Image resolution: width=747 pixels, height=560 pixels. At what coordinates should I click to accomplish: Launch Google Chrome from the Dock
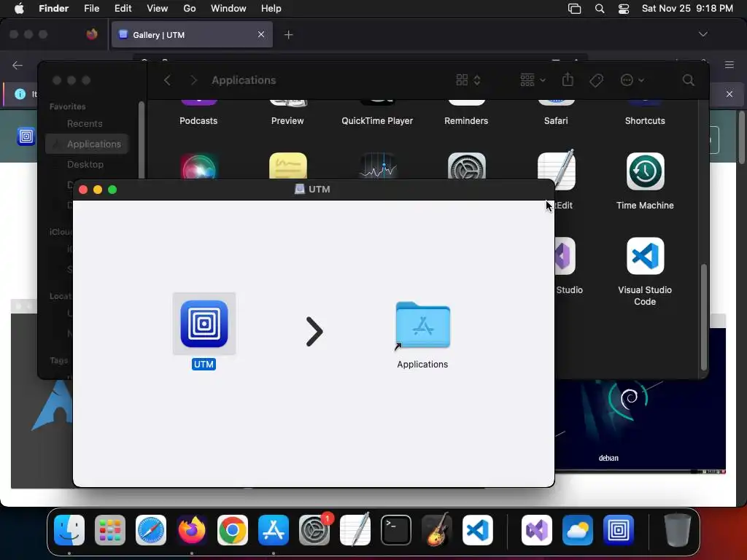coord(233,530)
